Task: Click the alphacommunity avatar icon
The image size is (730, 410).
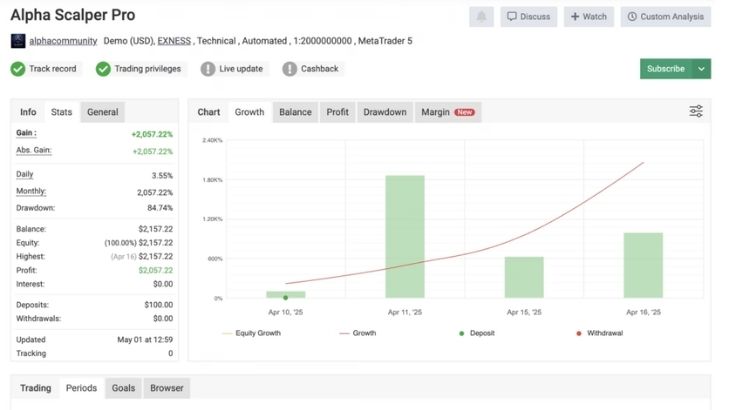Action: pyautogui.click(x=18, y=41)
